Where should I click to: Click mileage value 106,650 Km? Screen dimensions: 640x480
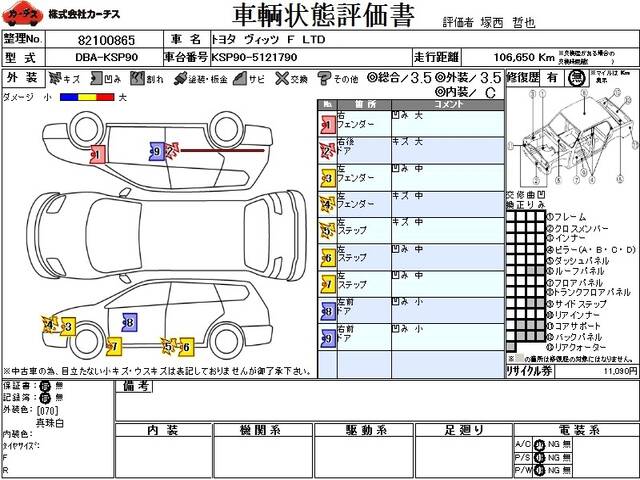pyautogui.click(x=524, y=57)
